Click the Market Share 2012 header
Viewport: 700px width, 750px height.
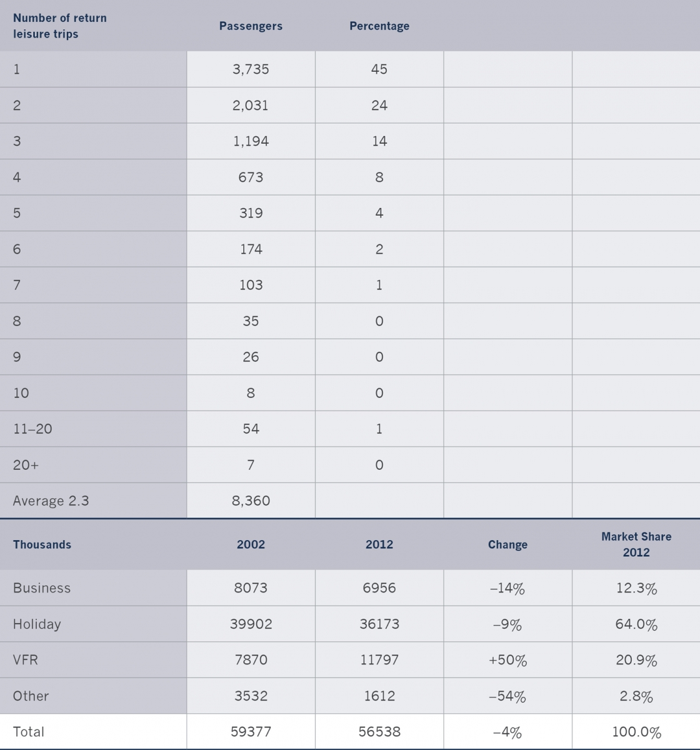click(636, 544)
